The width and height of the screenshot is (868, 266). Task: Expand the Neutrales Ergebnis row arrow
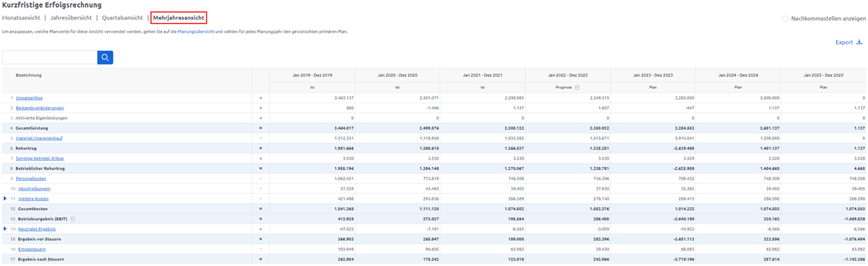(x=5, y=228)
